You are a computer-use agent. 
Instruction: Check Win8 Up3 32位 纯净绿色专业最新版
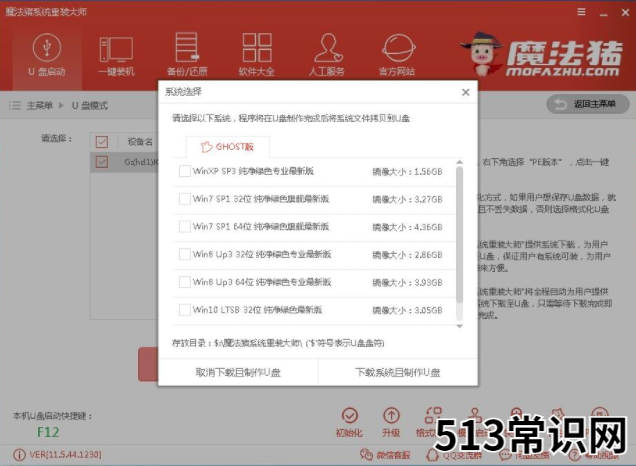185,254
